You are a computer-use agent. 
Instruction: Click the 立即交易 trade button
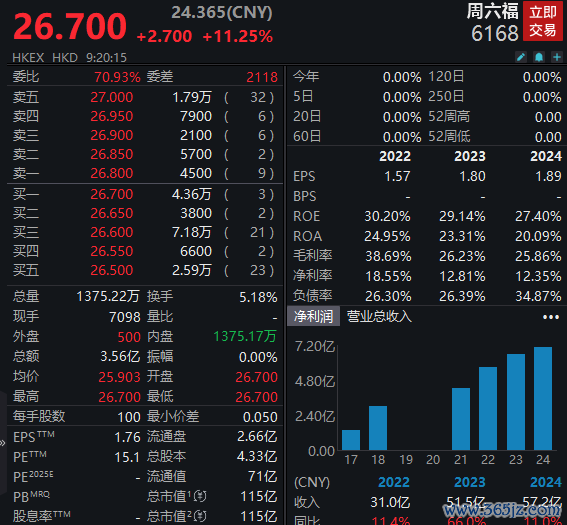click(543, 21)
